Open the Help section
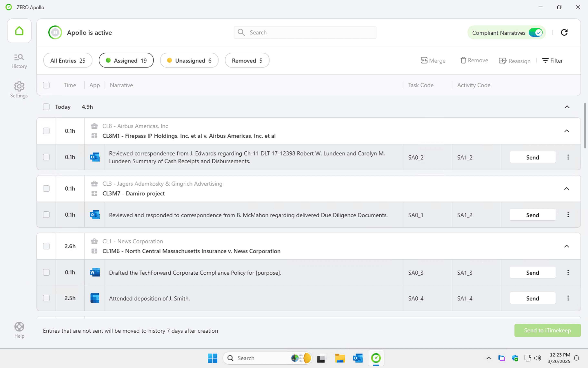 (19, 330)
